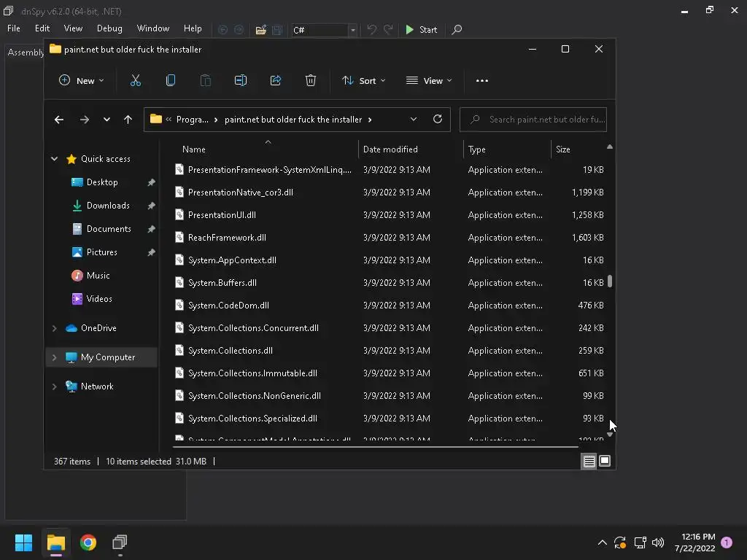Open the See more (three dots) menu
The width and height of the screenshot is (747, 560).
click(x=482, y=80)
